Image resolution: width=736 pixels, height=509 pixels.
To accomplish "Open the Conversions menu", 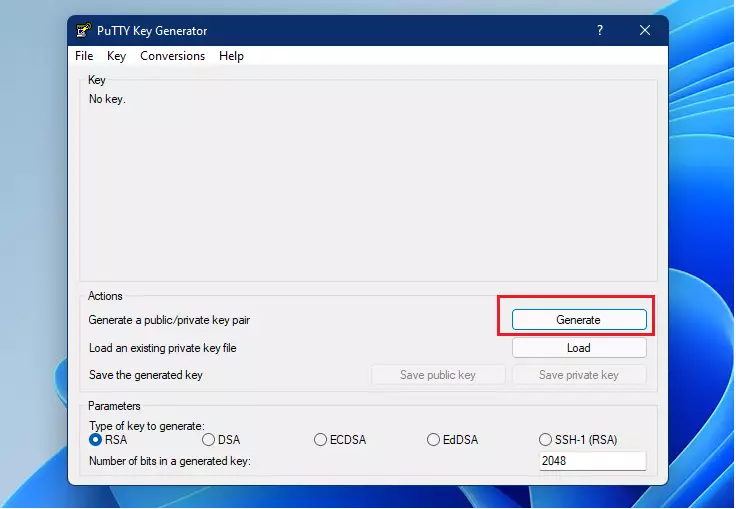I will click(x=172, y=56).
